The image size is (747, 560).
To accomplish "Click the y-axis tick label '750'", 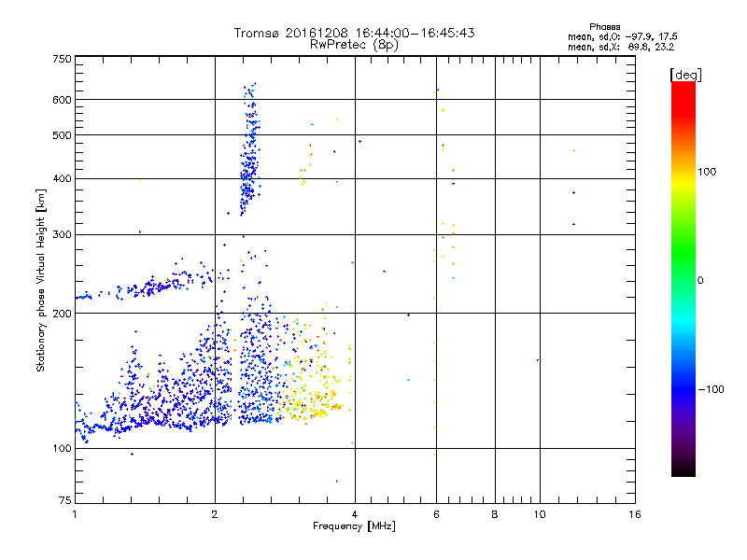I will coord(62,59).
